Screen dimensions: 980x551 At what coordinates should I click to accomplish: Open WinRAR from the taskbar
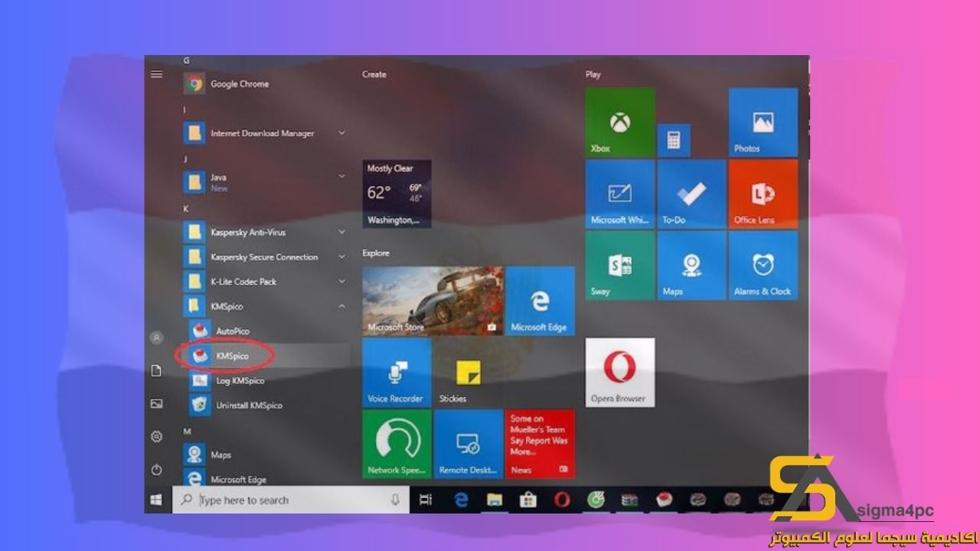coord(629,500)
